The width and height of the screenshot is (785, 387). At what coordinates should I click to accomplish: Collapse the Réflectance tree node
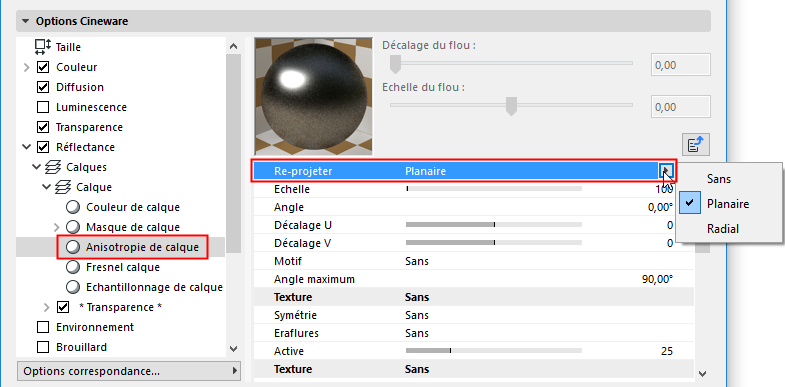coord(26,147)
